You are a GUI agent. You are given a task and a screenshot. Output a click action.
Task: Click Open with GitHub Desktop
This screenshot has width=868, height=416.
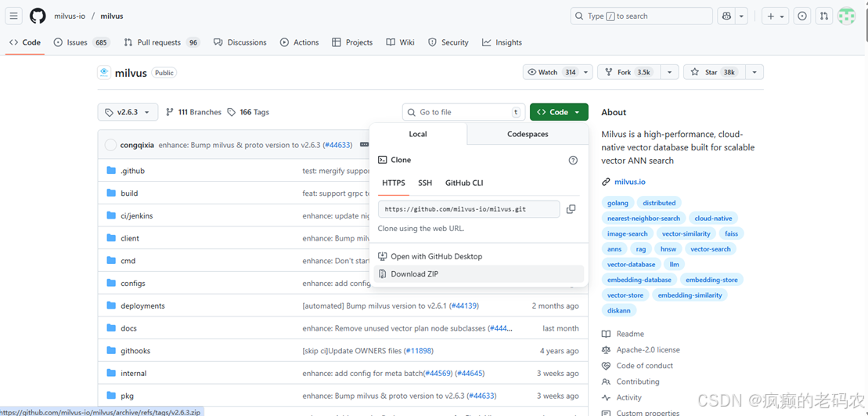click(479, 256)
